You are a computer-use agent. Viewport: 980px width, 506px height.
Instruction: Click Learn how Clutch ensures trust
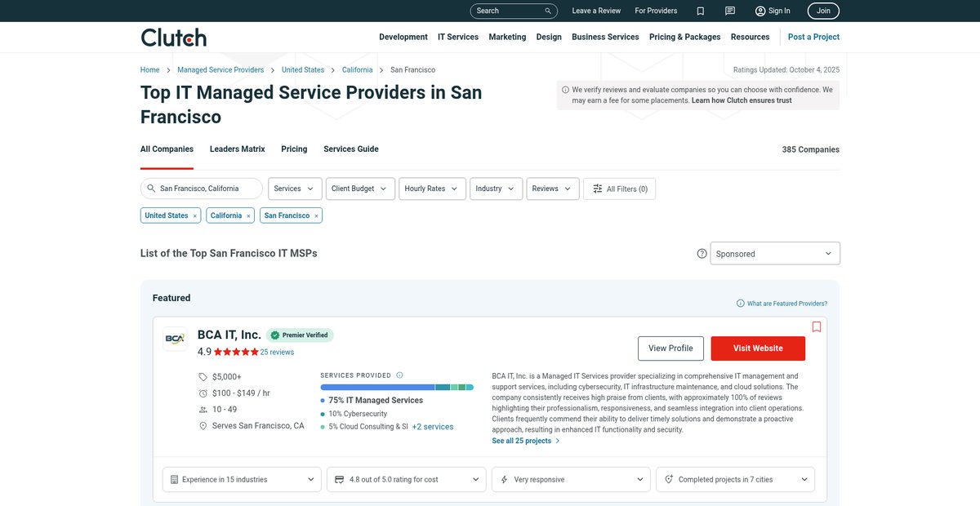coord(742,100)
